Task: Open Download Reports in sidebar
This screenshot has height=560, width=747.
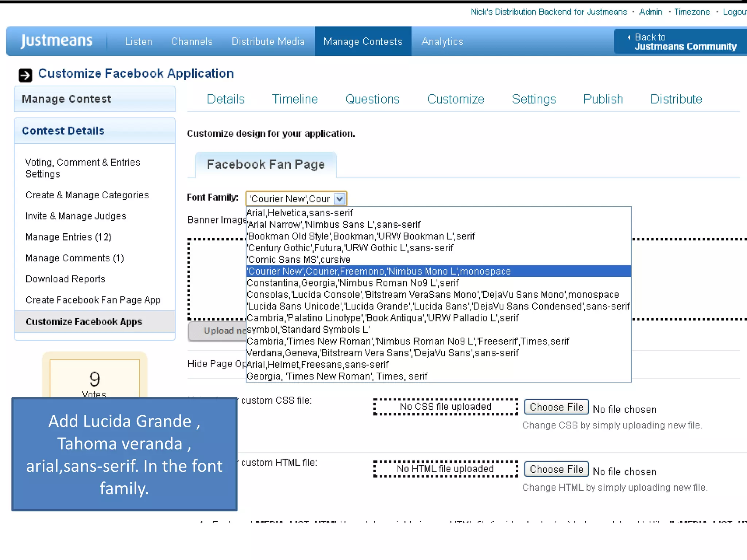Action: pos(66,279)
